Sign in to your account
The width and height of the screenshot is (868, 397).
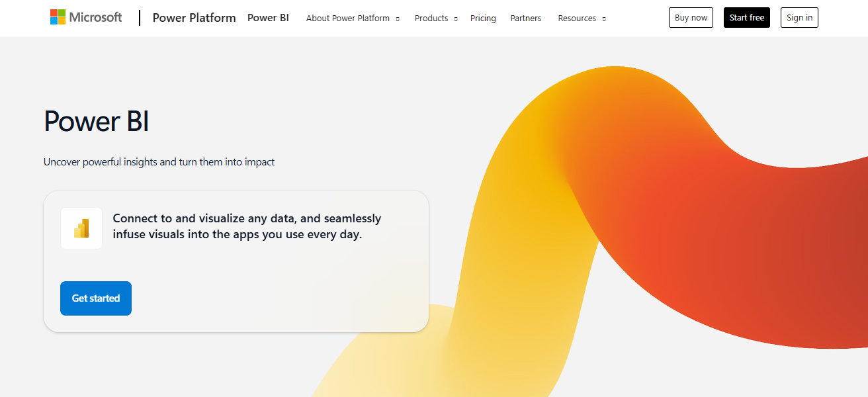point(799,17)
